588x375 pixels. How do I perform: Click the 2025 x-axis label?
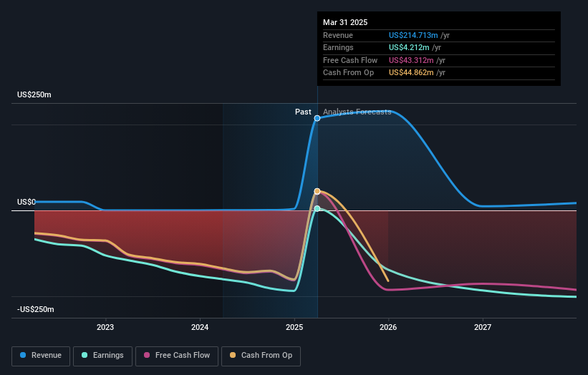point(294,328)
